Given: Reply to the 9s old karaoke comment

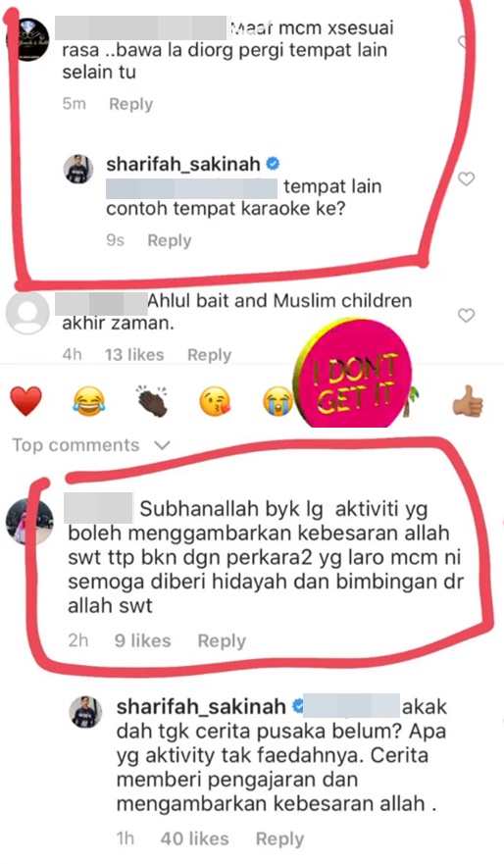Looking at the screenshot, I should coord(169,241).
